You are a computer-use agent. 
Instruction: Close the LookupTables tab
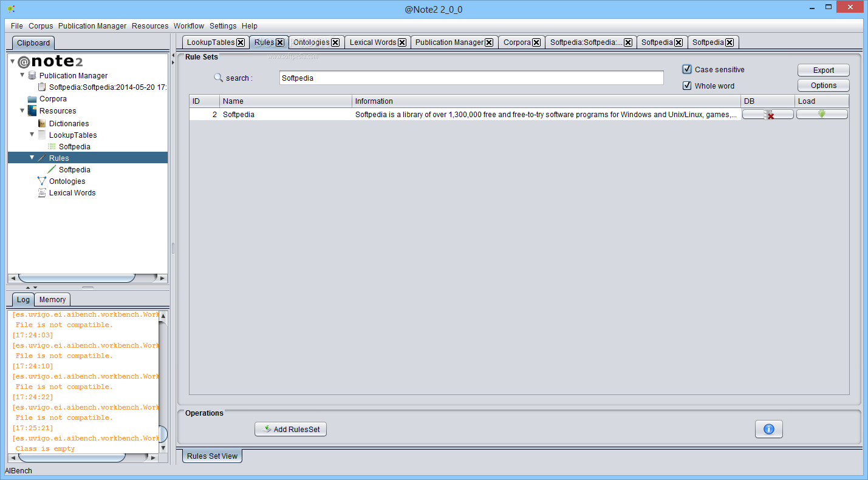coord(241,42)
